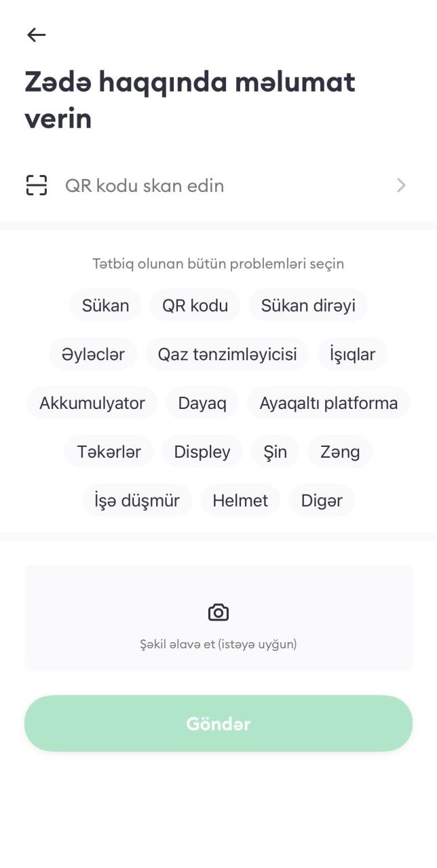The height and width of the screenshot is (868, 437).
Task: Open QR kodu skan edin chevron
Action: (x=401, y=185)
